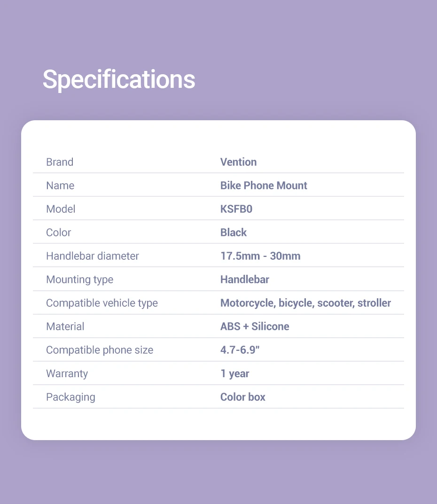The height and width of the screenshot is (504, 437).
Task: Select the Brand row label
Action: [x=60, y=162]
